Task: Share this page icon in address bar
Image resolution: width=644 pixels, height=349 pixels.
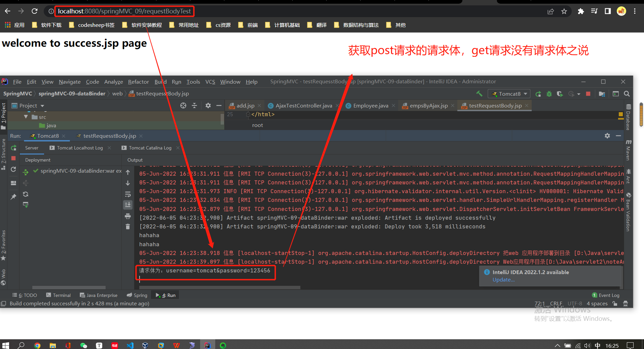Action: [551, 11]
